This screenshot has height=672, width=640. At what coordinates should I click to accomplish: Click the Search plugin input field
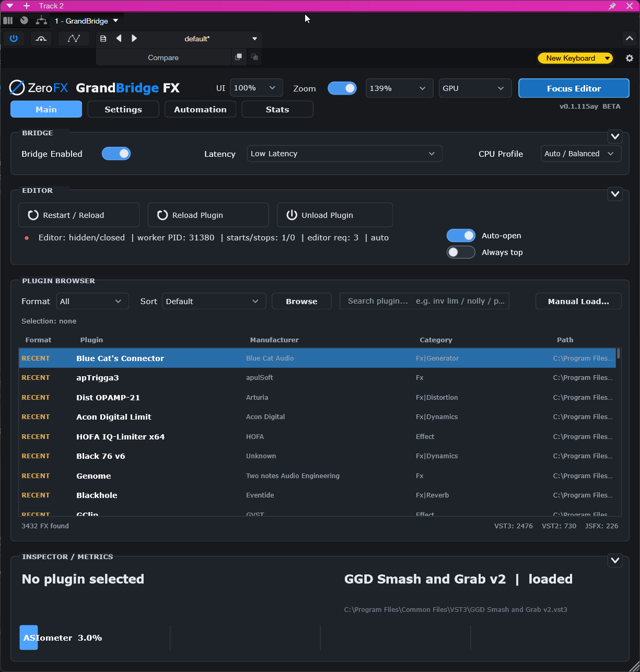424,301
